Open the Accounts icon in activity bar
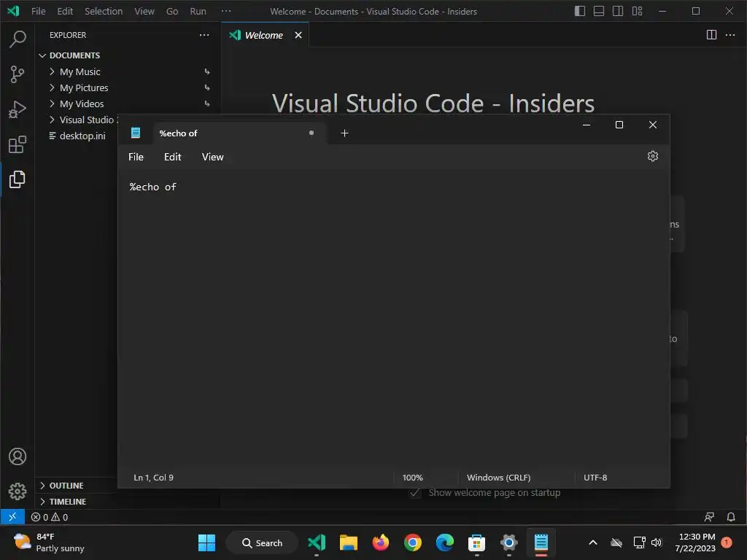Screen dimensions: 747x560 [x=18, y=456]
